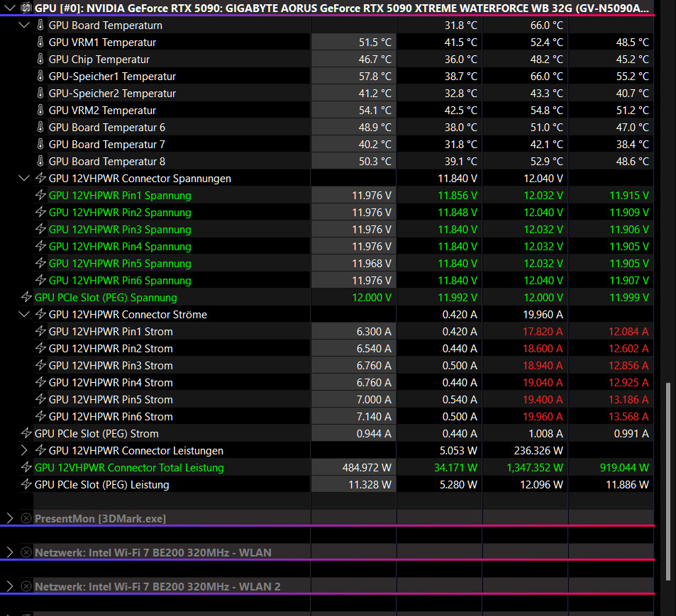Click the lightning icon beside Pin3 Spannung
Viewport: 676px width, 616px height.
40,229
